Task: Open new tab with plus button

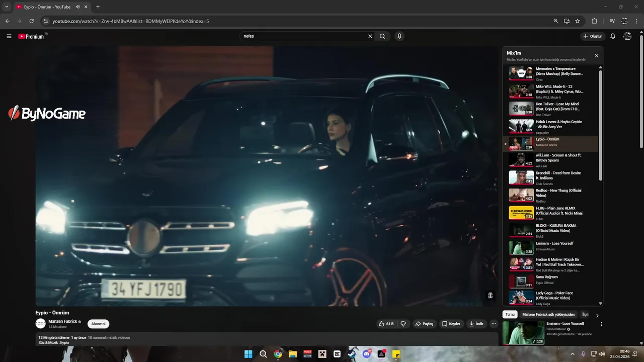Action: tap(98, 7)
